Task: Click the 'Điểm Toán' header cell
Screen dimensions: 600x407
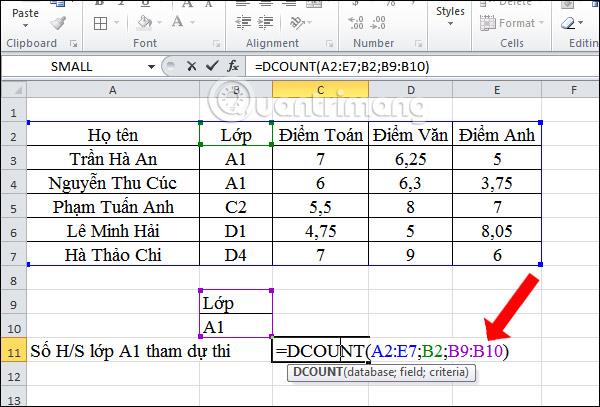Action: point(320,134)
